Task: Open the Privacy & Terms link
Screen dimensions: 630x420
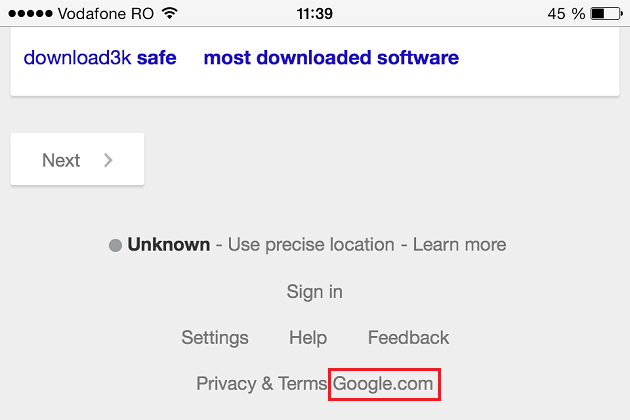Action: pyautogui.click(x=261, y=383)
